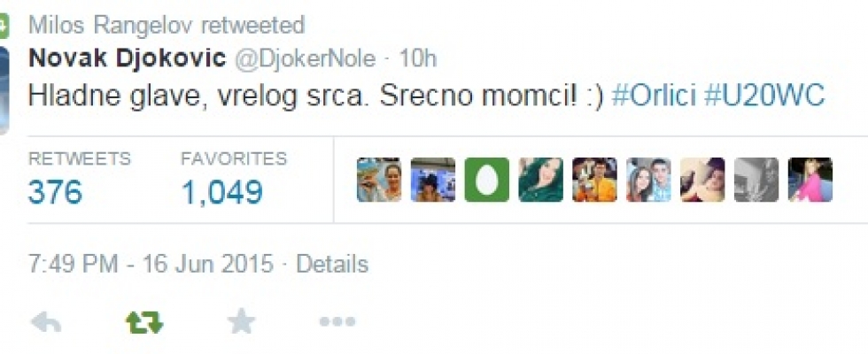Image resolution: width=868 pixels, height=354 pixels.
Task: Favorite the tweet with star icon
Action: pyautogui.click(x=242, y=321)
